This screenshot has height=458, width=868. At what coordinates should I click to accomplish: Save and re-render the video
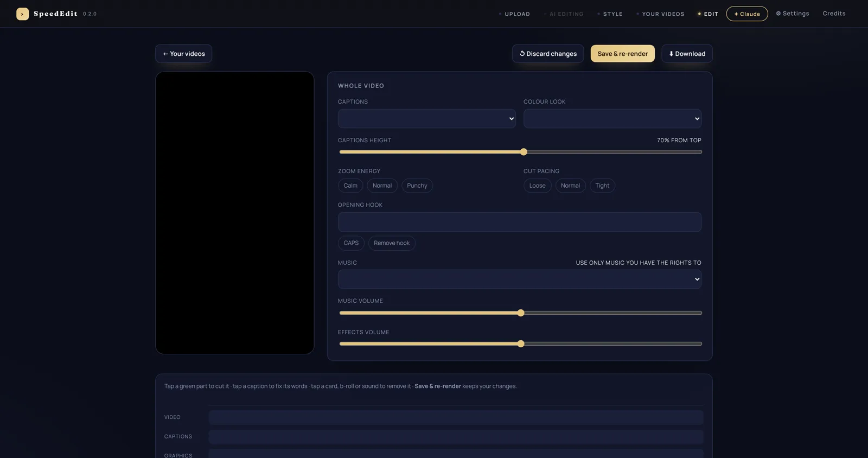pyautogui.click(x=623, y=54)
